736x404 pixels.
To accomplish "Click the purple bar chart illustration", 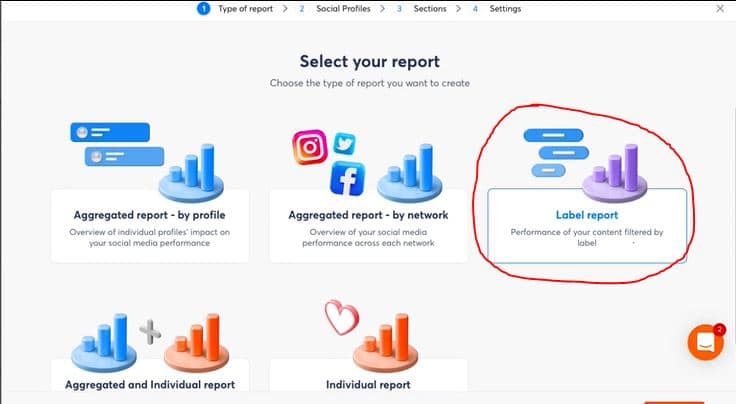I will tap(615, 173).
